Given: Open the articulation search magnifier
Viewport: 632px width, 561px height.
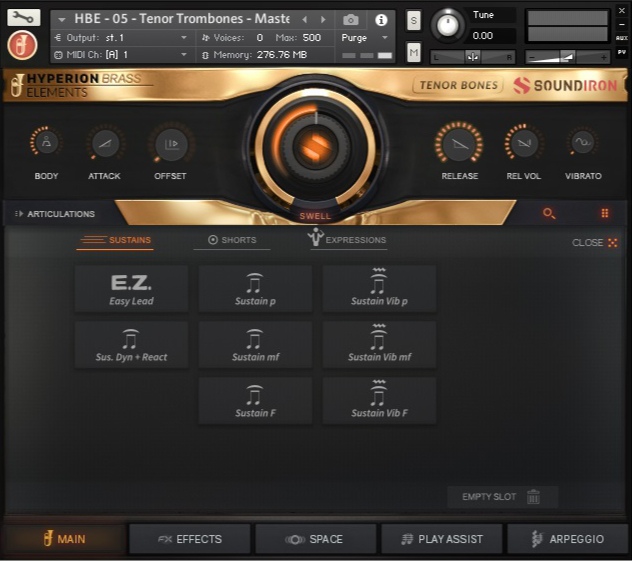Looking at the screenshot, I should [549, 213].
